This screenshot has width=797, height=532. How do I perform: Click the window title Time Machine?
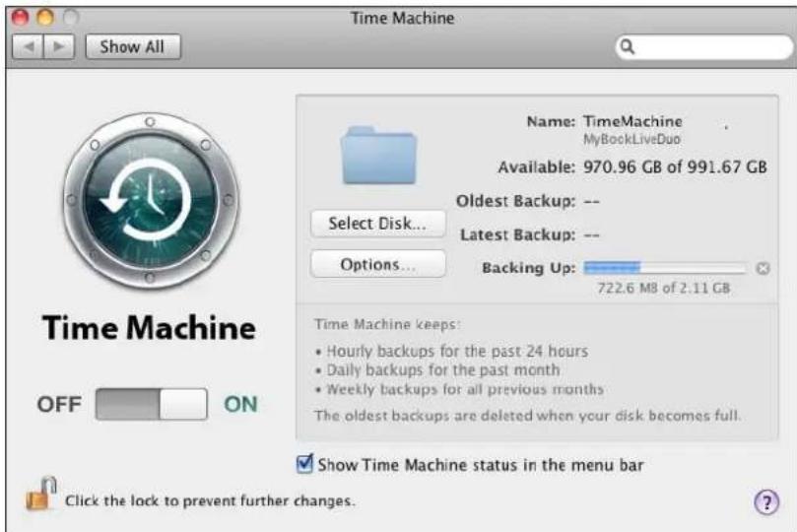coord(403,19)
